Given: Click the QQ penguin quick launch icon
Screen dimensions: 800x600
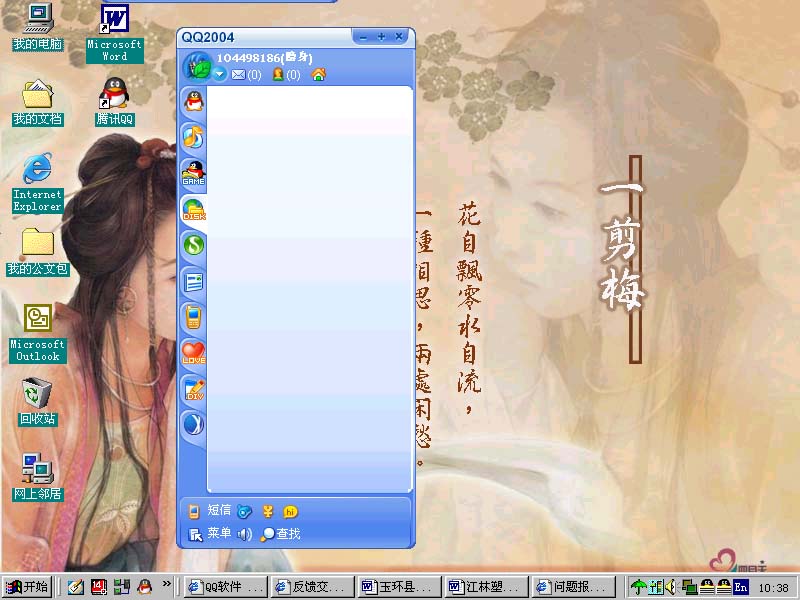Looking at the screenshot, I should 145,587.
